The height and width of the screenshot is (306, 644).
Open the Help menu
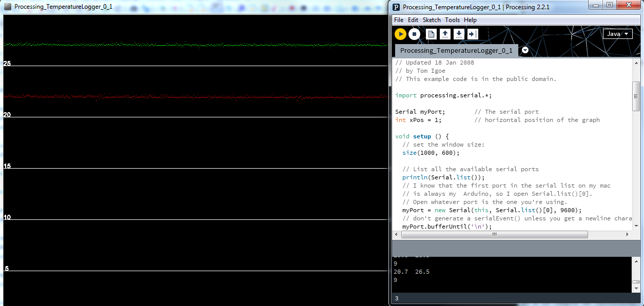coord(470,20)
